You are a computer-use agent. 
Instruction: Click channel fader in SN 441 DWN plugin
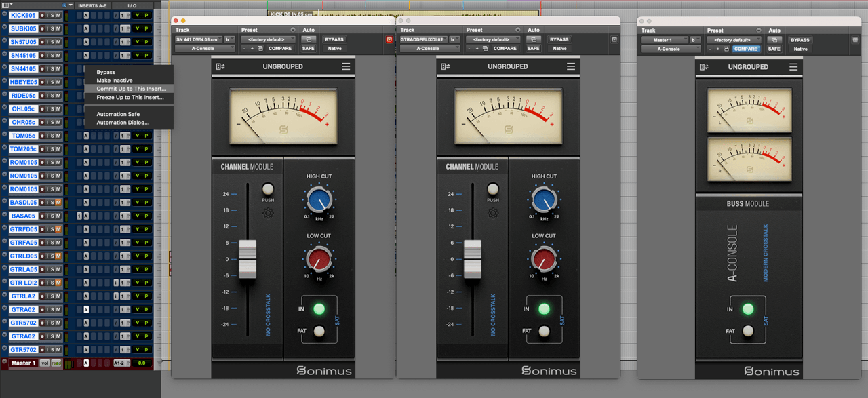pos(248,259)
